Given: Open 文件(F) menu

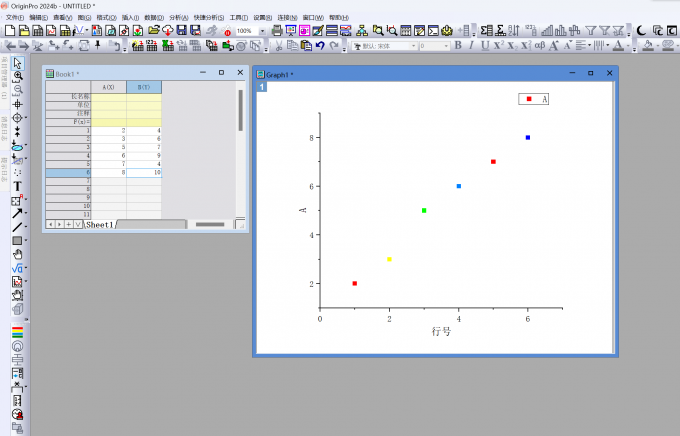Looking at the screenshot, I should [15, 17].
